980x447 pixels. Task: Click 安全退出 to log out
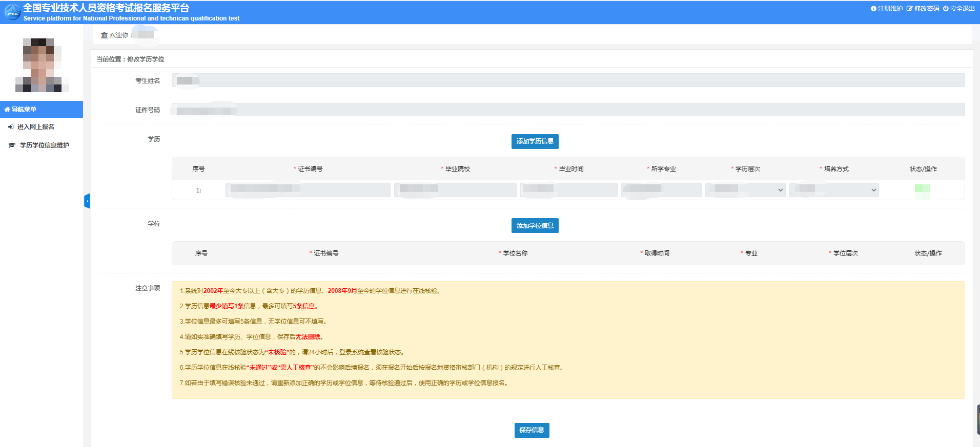958,9
